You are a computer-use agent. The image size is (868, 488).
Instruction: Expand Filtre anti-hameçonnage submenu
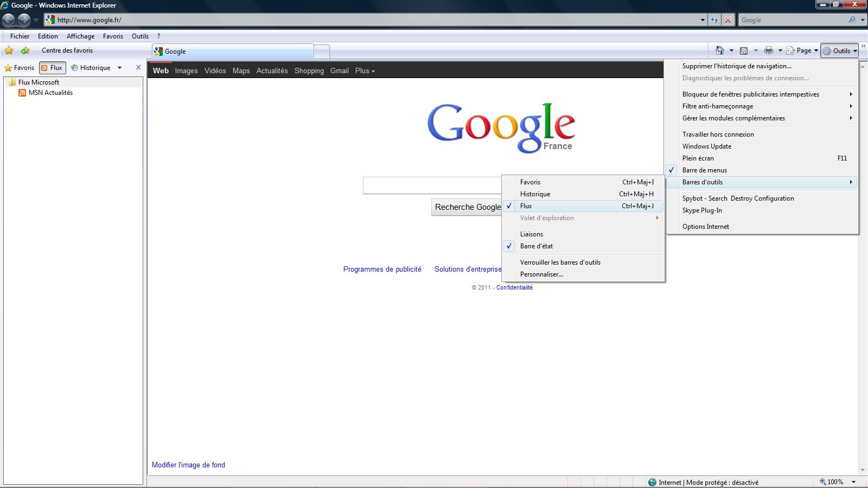pos(762,106)
